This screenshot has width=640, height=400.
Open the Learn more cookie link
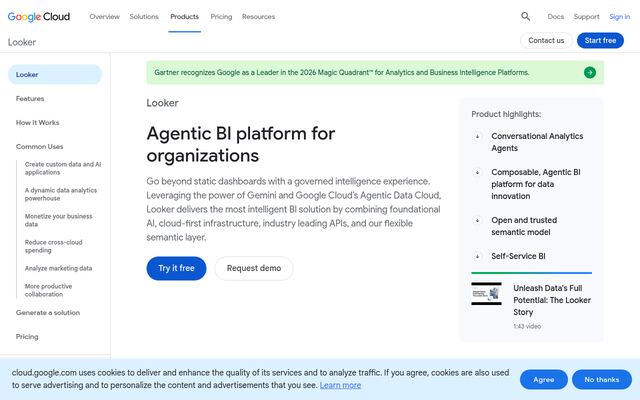tap(340, 385)
